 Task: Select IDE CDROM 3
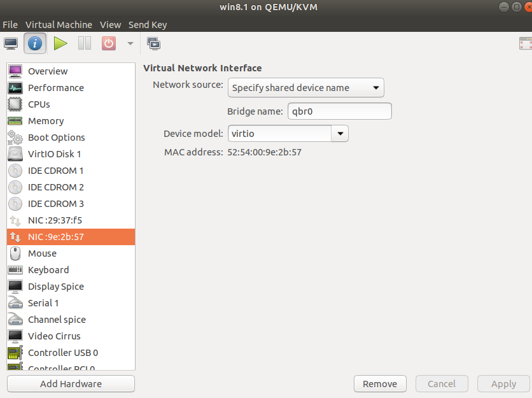71,204
